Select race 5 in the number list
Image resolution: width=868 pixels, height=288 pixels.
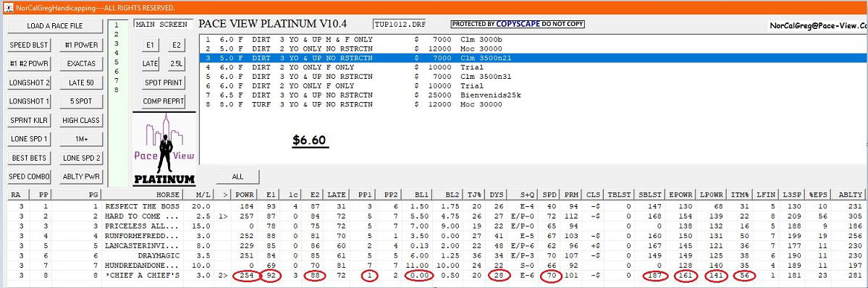[116, 71]
